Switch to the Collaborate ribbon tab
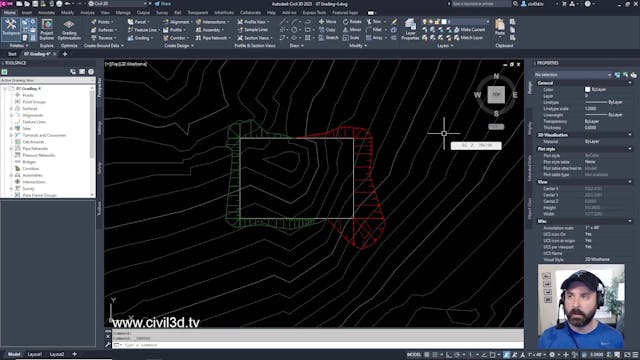 [x=250, y=13]
